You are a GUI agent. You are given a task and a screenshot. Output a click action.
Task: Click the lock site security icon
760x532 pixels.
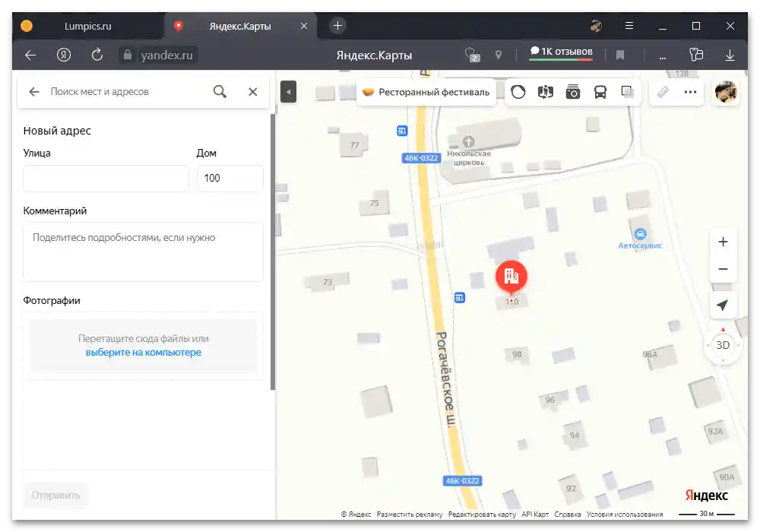[x=127, y=55]
